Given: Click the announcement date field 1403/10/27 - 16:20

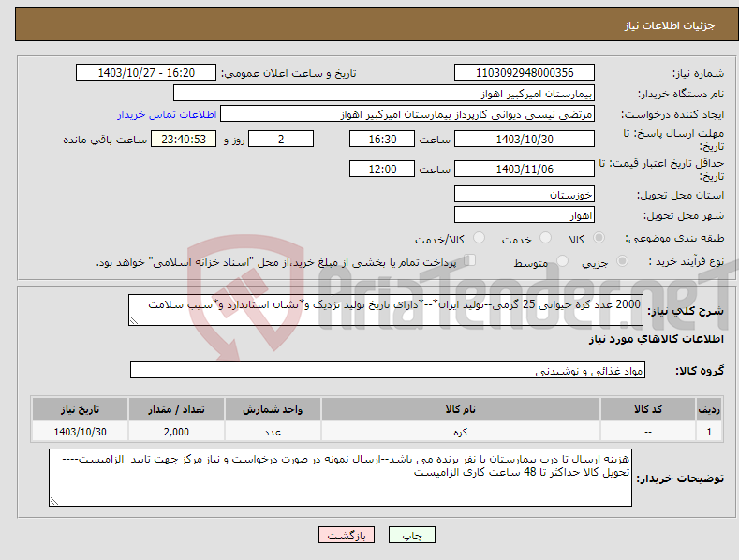Looking at the screenshot, I should [146, 73].
